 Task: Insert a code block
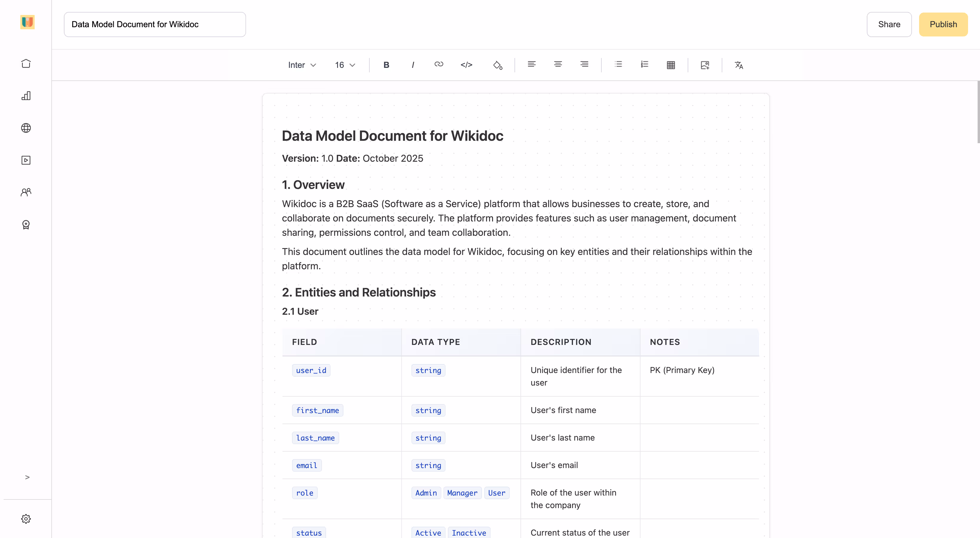point(466,65)
